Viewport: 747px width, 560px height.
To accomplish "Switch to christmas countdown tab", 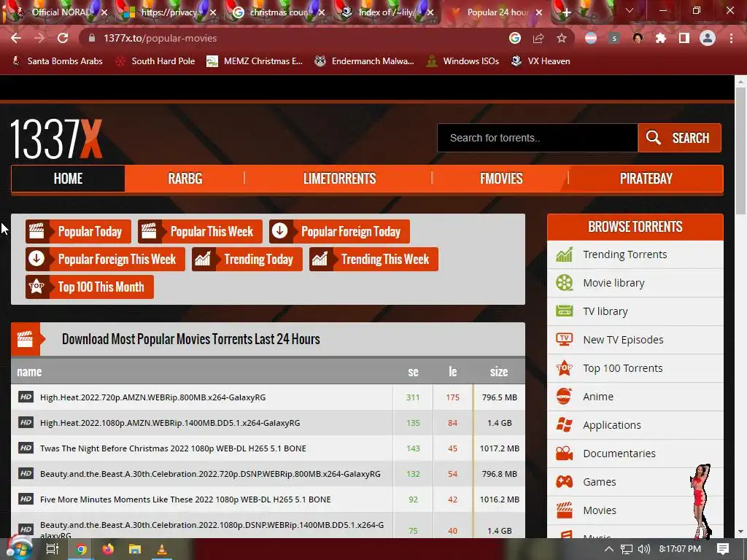I will (x=279, y=12).
